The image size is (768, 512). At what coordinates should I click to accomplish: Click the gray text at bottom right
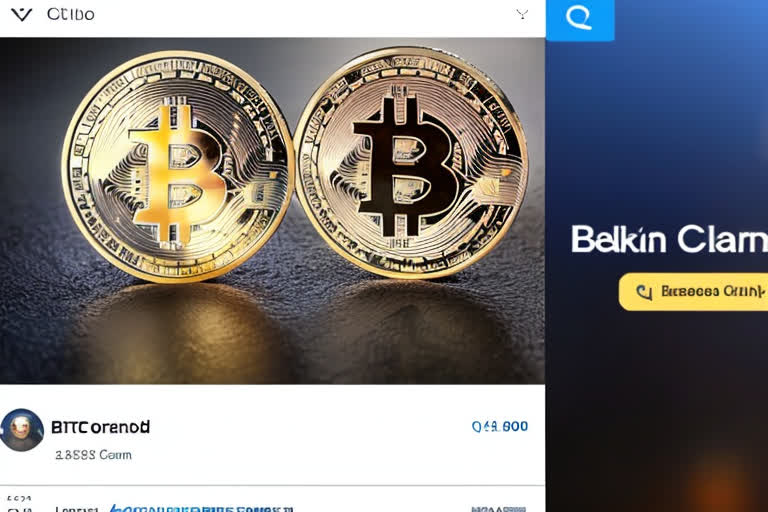(x=498, y=509)
